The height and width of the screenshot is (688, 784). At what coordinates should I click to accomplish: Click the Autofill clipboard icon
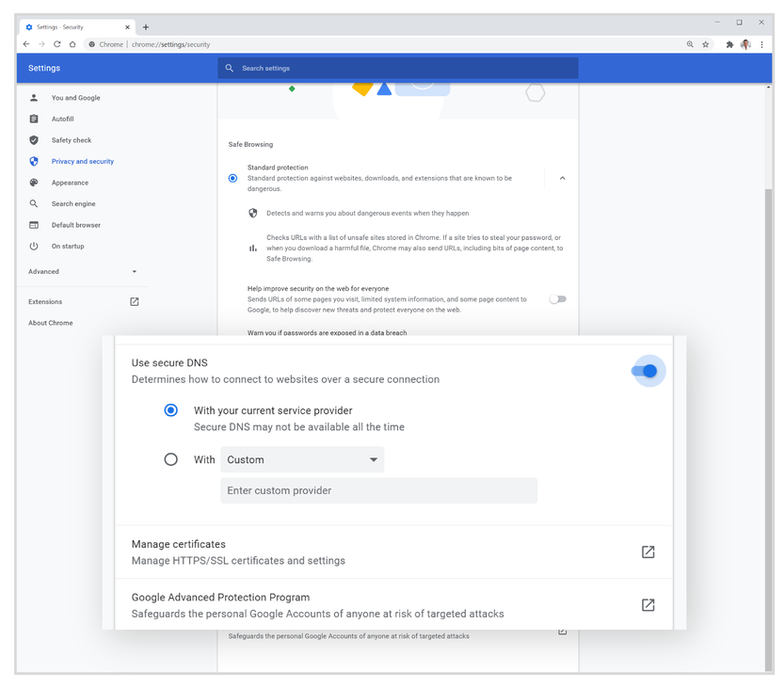(34, 119)
